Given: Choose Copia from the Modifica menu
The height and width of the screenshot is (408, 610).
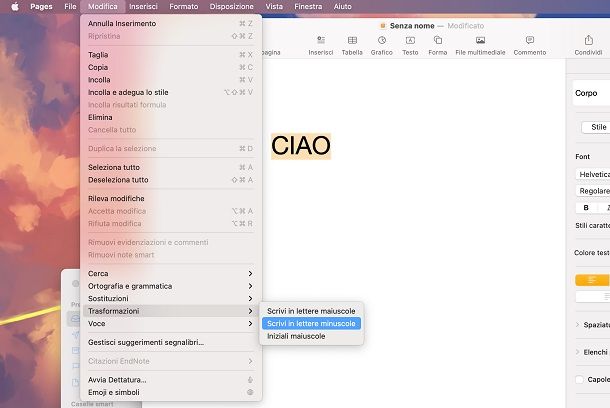Looking at the screenshot, I should (170, 67).
